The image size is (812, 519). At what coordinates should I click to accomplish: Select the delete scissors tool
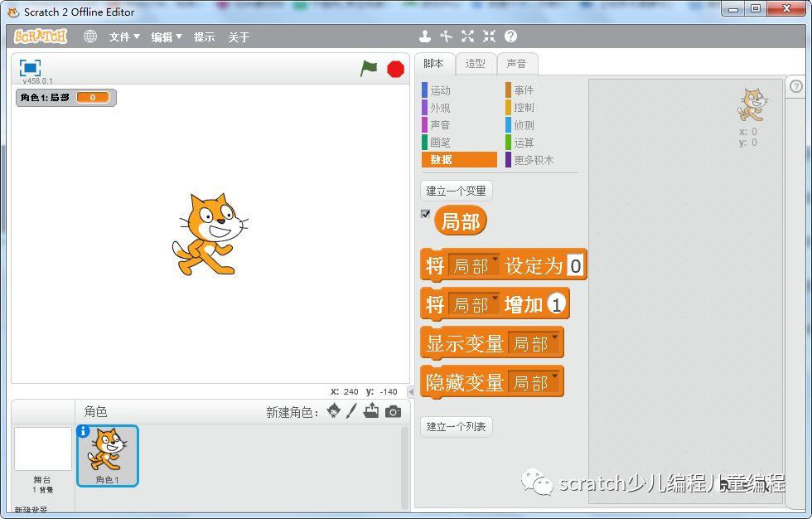click(446, 36)
